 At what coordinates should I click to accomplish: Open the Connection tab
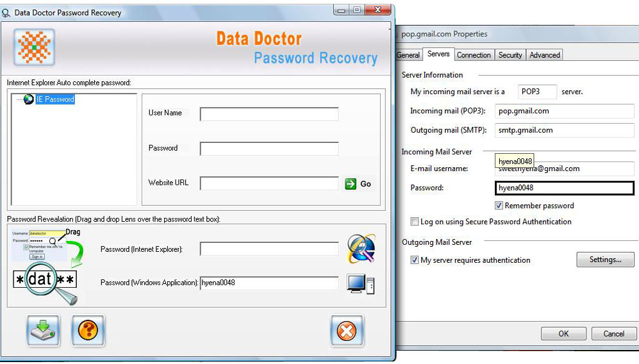(474, 55)
